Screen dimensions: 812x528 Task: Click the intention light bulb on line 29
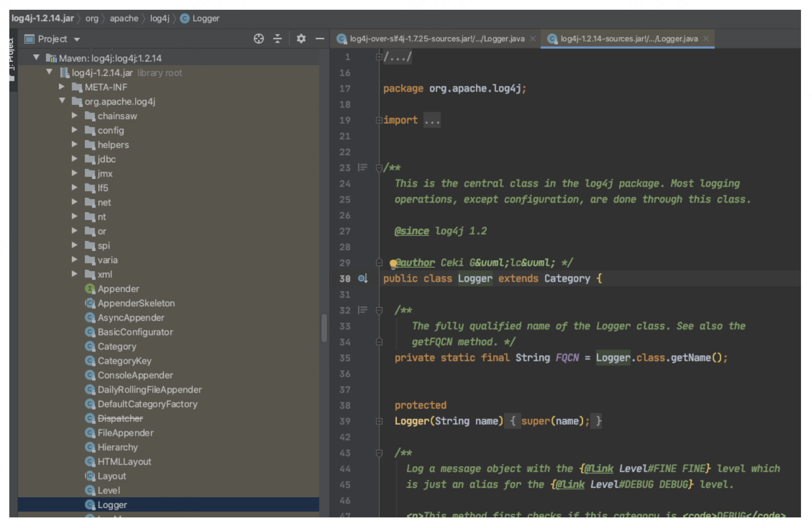pyautogui.click(x=393, y=264)
